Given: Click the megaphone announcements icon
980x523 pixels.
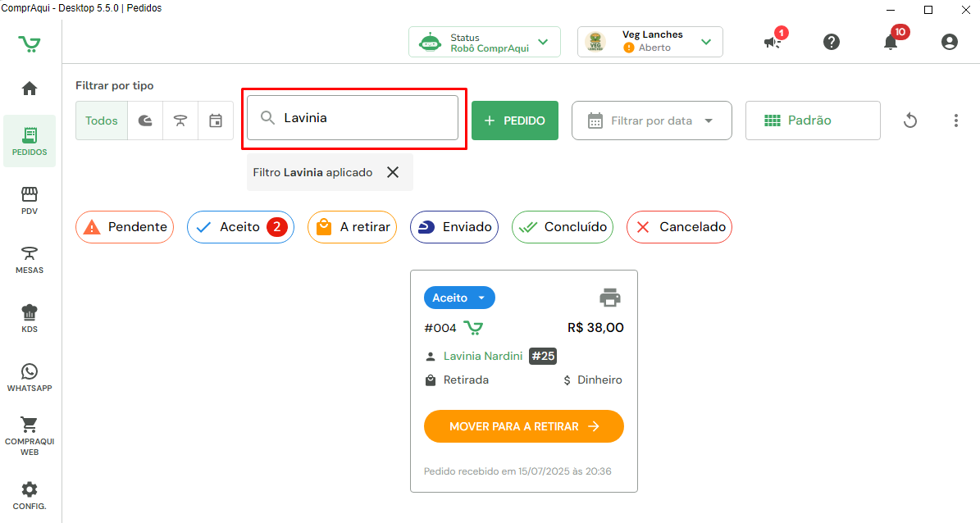Looking at the screenshot, I should [x=773, y=42].
